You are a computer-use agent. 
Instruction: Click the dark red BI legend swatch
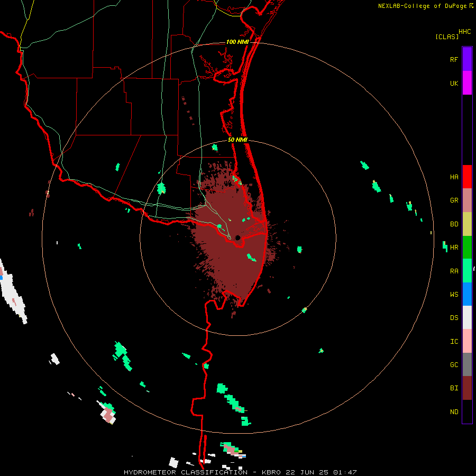[467, 388]
